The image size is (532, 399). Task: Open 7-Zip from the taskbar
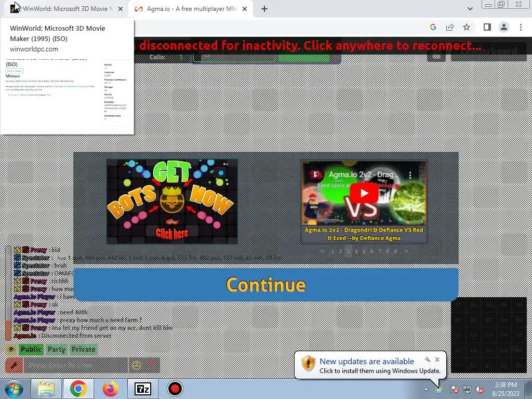(143, 389)
